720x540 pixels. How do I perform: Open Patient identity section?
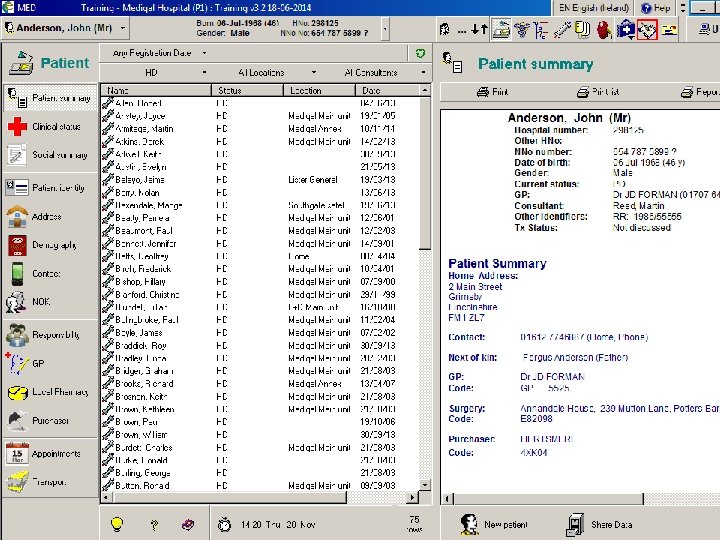click(50, 188)
